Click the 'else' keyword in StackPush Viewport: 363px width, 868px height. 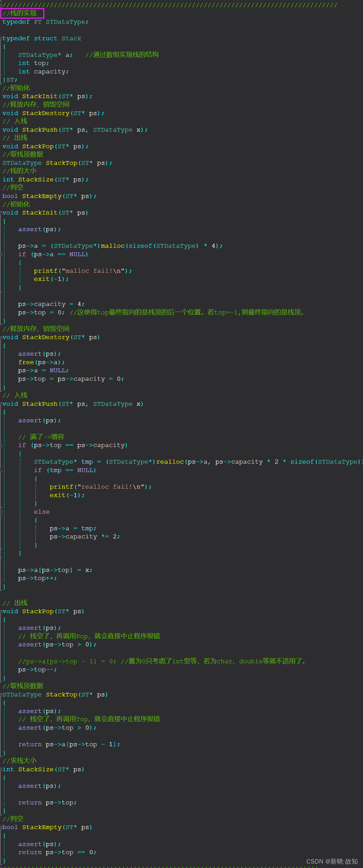click(x=42, y=512)
